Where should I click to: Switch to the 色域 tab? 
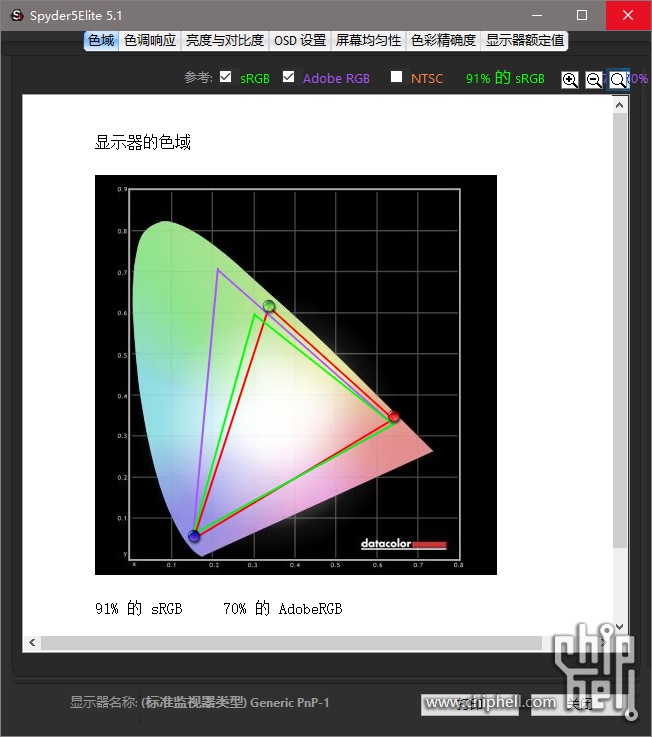[101, 40]
